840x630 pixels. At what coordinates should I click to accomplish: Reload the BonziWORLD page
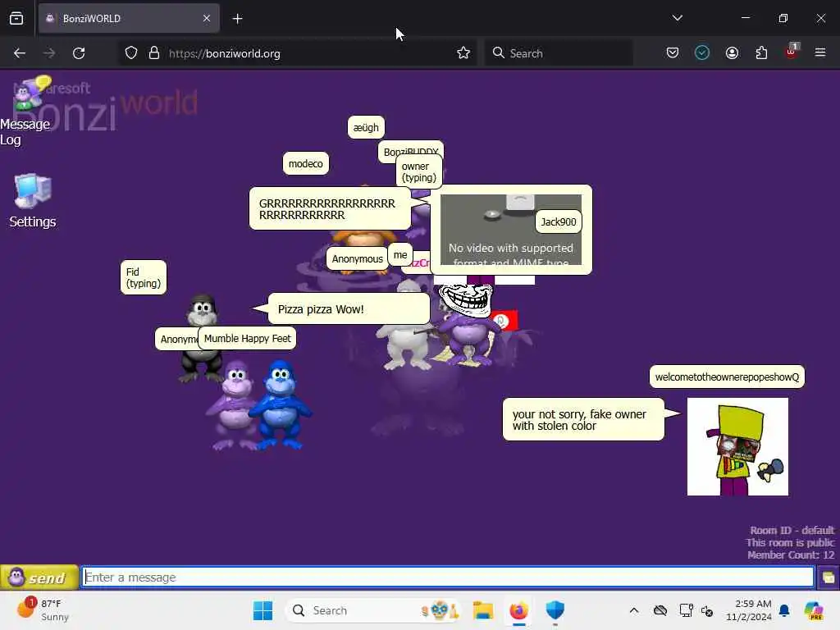tap(79, 53)
